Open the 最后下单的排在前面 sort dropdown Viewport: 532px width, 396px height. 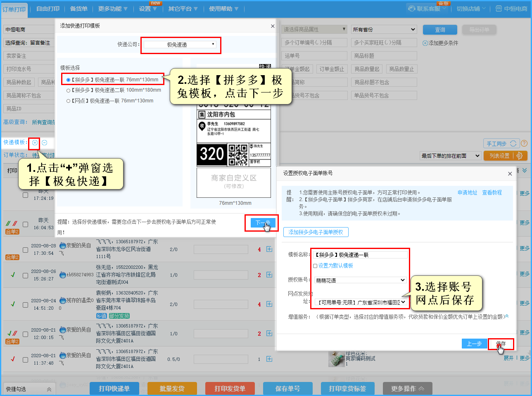pyautogui.click(x=451, y=156)
